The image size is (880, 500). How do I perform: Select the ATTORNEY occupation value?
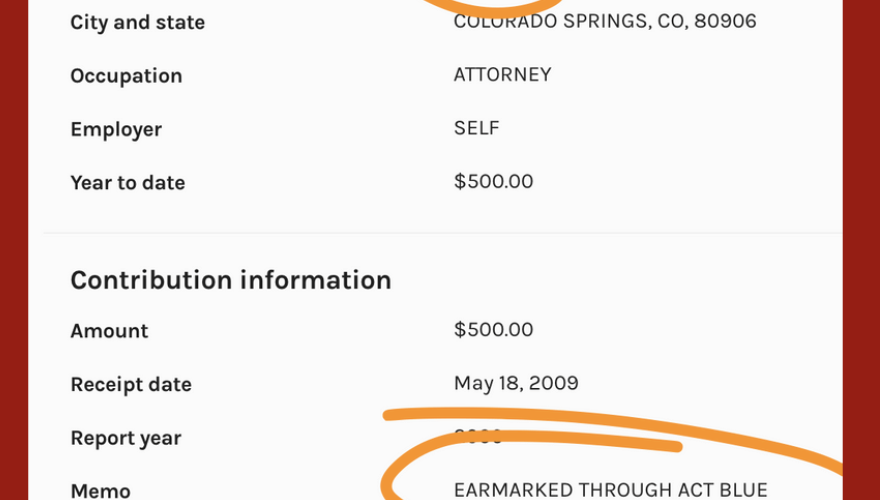(502, 75)
